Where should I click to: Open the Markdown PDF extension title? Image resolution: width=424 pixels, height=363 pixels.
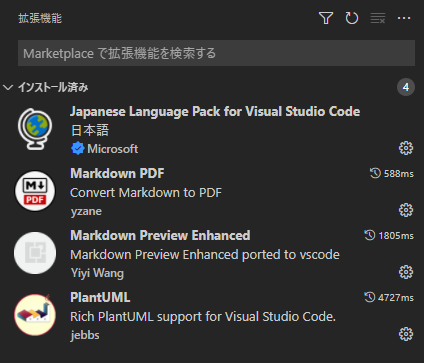[x=117, y=173]
